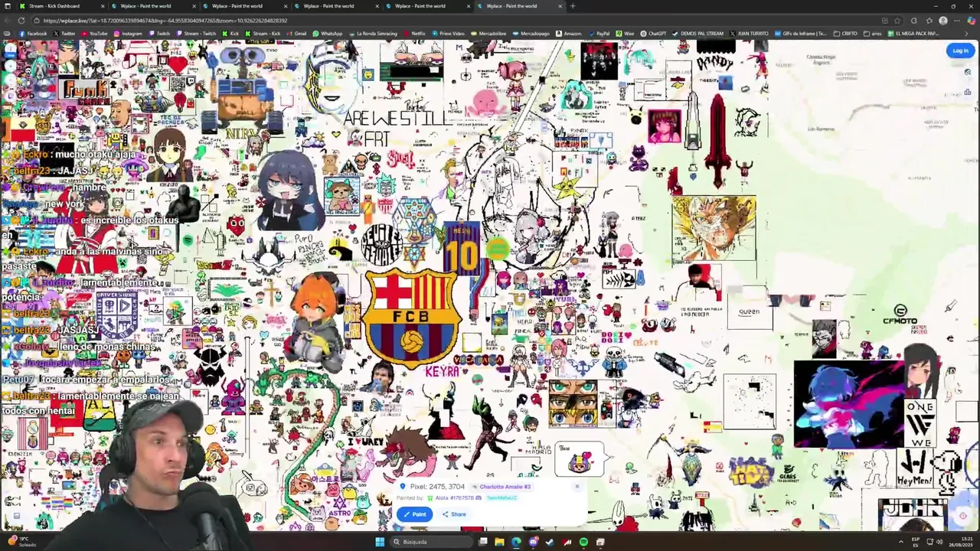The height and width of the screenshot is (551, 980).
Task: Open JUAN TURRITO bookmark folder
Action: click(x=748, y=34)
